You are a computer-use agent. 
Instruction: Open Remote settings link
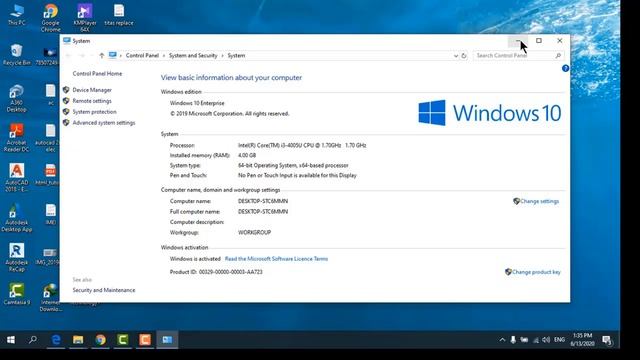(x=92, y=101)
